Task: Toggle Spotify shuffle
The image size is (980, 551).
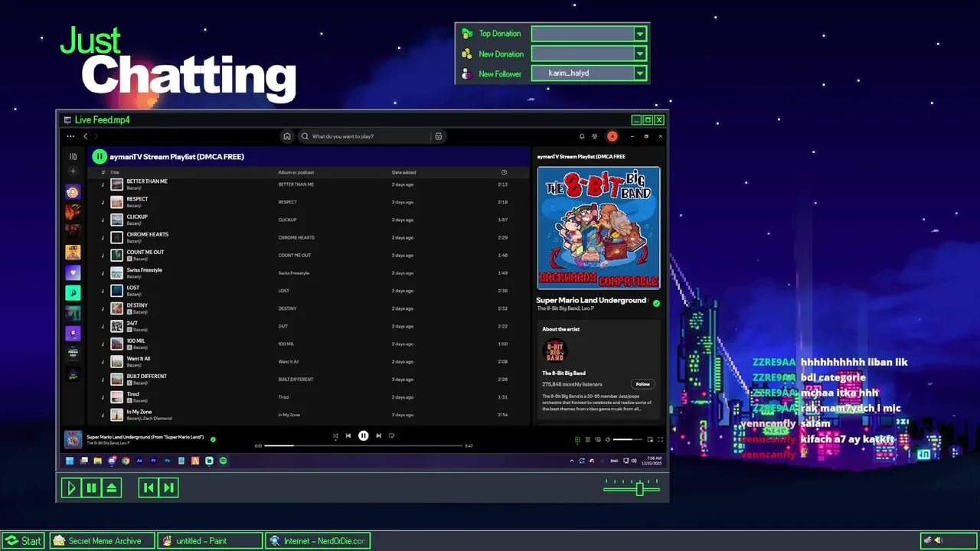Action: [335, 436]
